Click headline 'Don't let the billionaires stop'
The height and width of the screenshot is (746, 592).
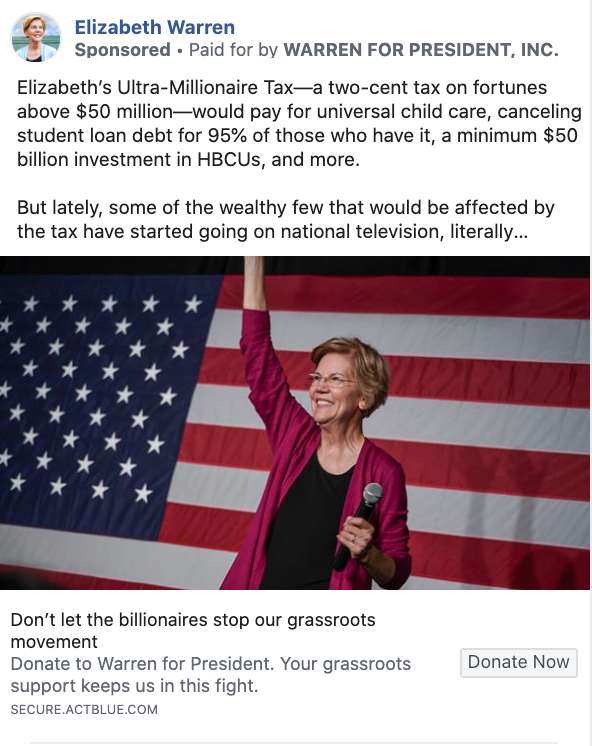pyautogui.click(x=193, y=620)
